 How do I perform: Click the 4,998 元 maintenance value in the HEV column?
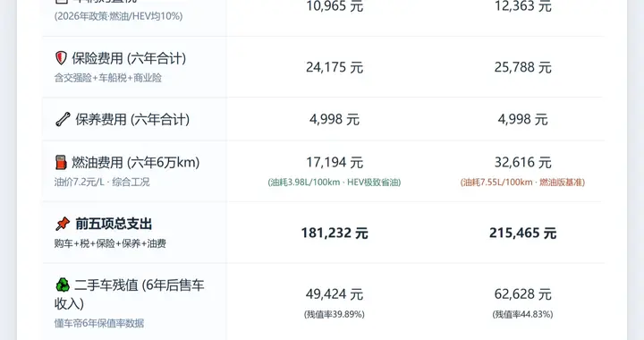pos(335,119)
